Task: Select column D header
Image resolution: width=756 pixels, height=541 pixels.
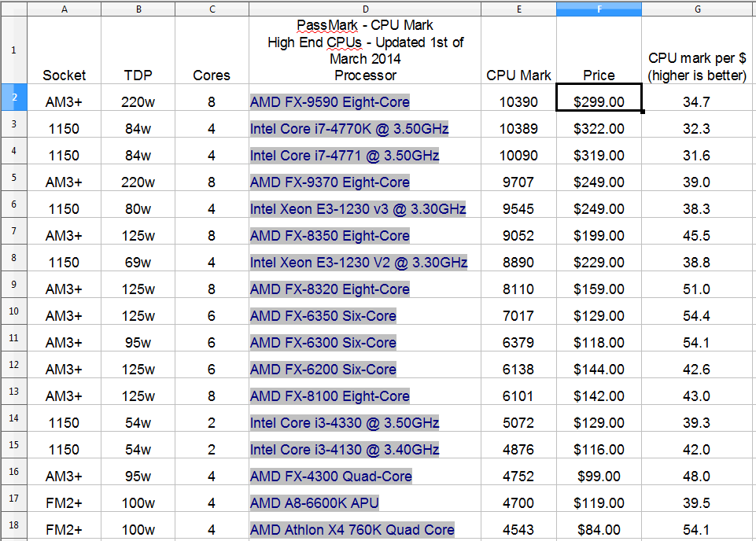Action: click(x=365, y=9)
